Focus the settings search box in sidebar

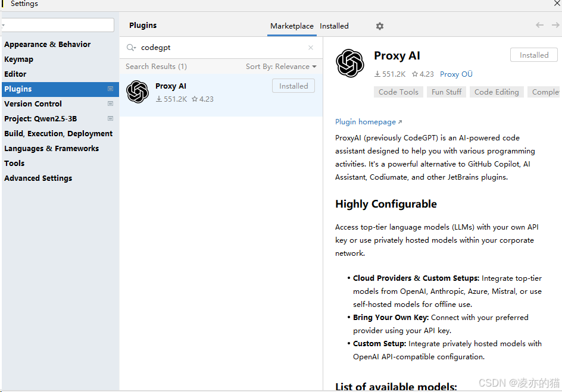(58, 25)
